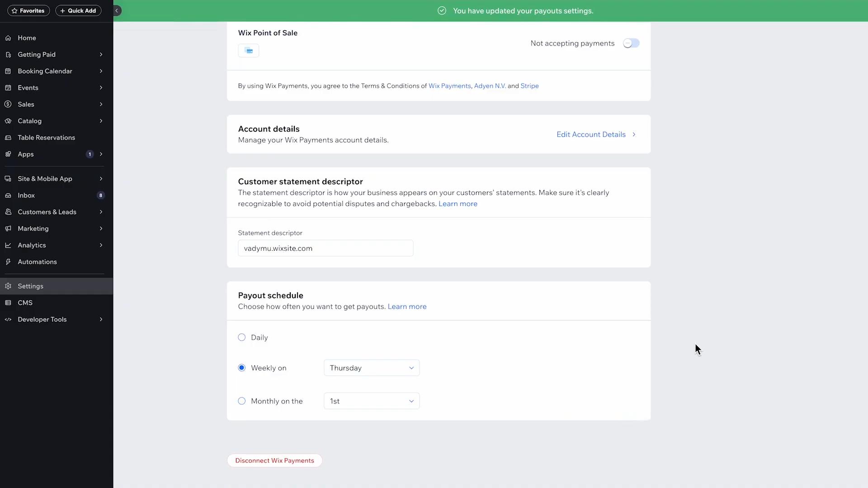
Task: Expand the Marketing submenu chevron
Action: tap(101, 229)
